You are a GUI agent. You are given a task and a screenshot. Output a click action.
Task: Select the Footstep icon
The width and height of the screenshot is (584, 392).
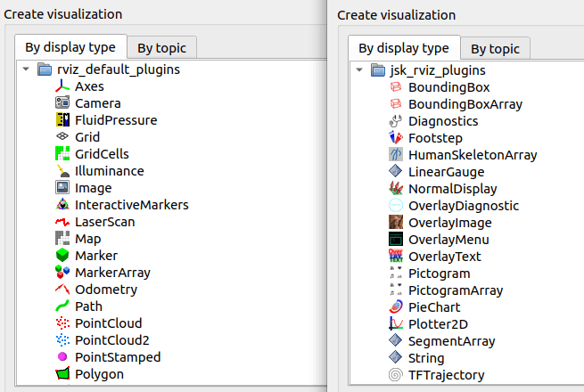click(x=396, y=138)
